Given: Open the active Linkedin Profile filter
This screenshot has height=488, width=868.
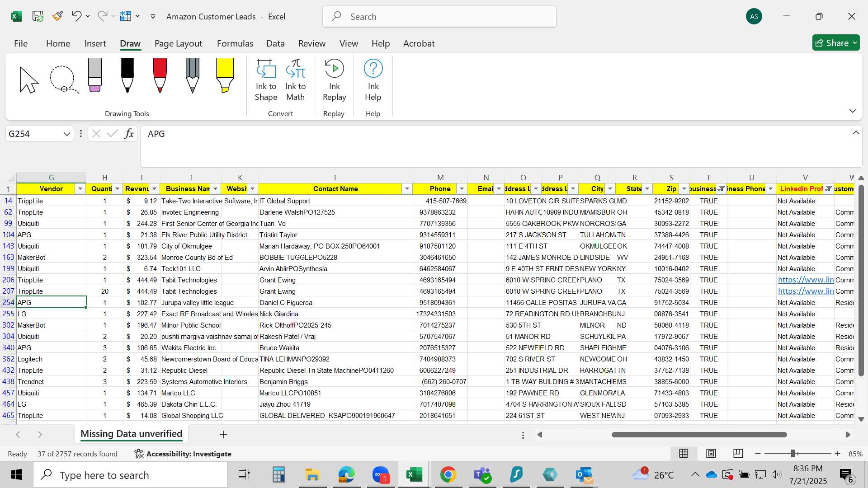Looking at the screenshot, I should click(828, 188).
